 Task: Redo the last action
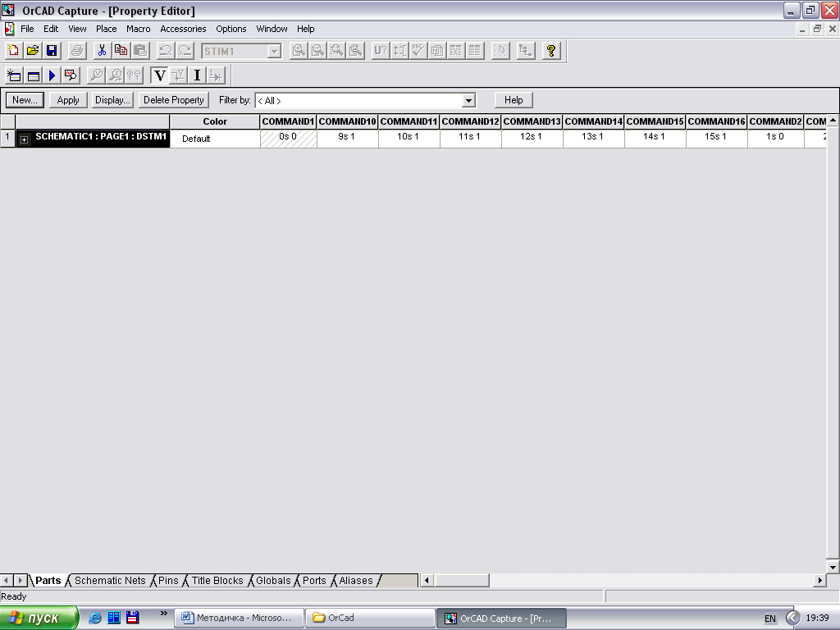click(x=185, y=51)
